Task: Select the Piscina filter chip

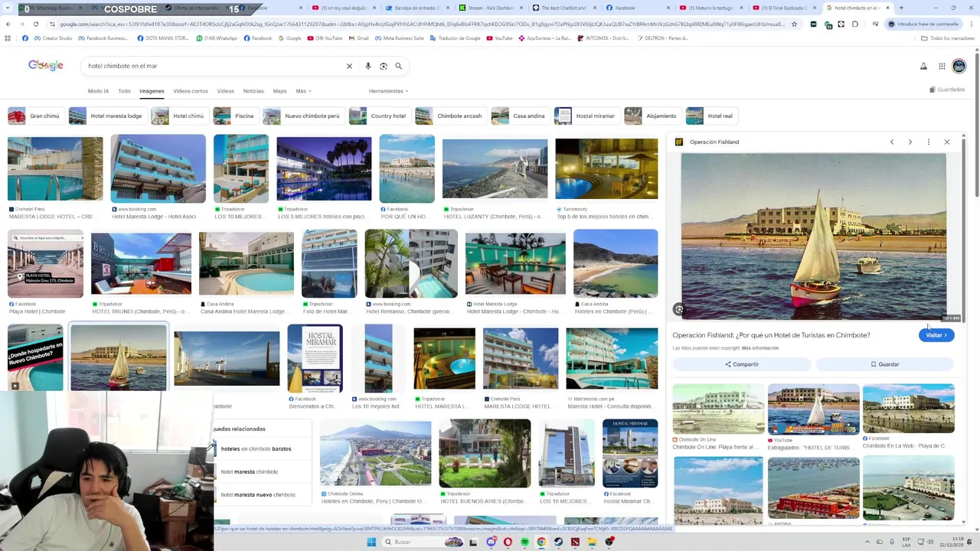Action: tap(235, 116)
